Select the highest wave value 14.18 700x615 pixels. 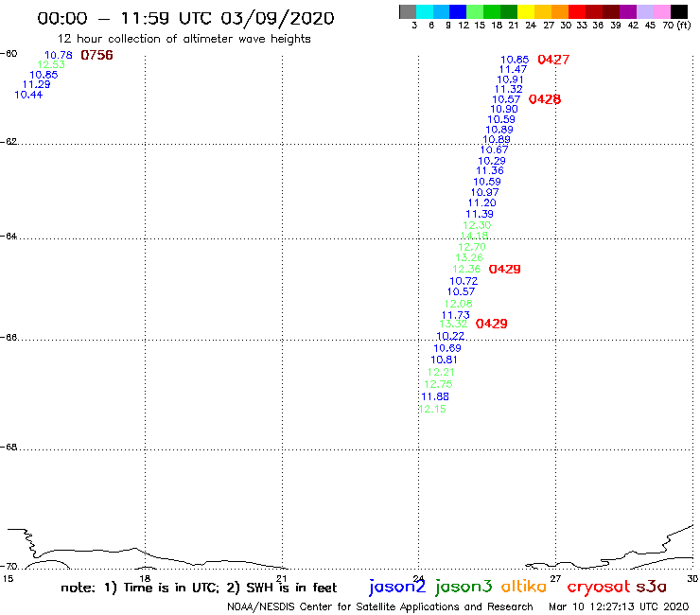click(x=474, y=236)
